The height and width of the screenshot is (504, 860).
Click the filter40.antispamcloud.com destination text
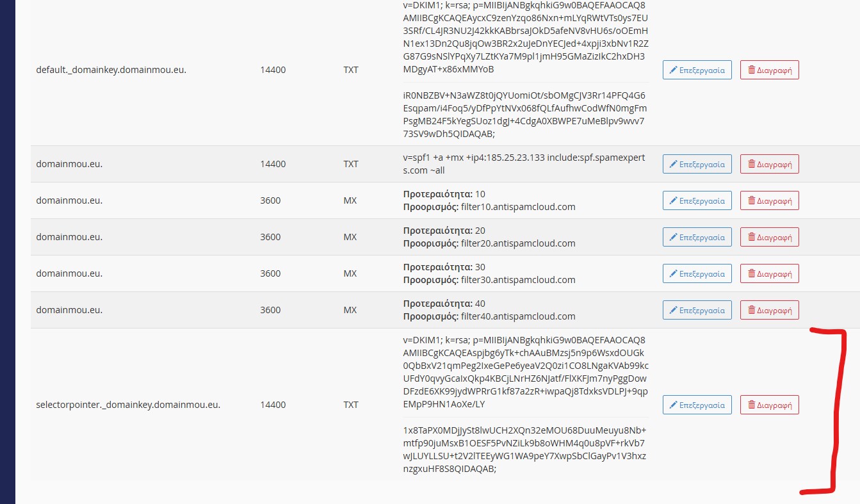tap(517, 316)
